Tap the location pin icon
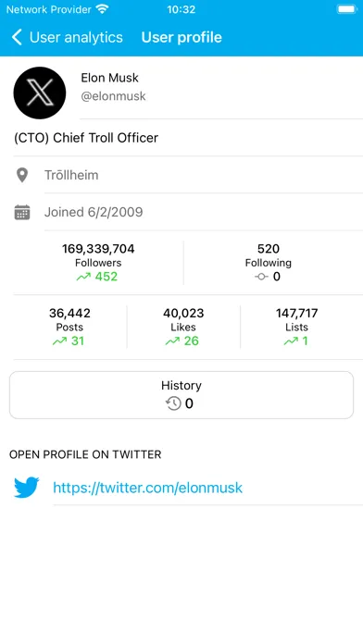The height and width of the screenshot is (644, 363). tap(22, 176)
